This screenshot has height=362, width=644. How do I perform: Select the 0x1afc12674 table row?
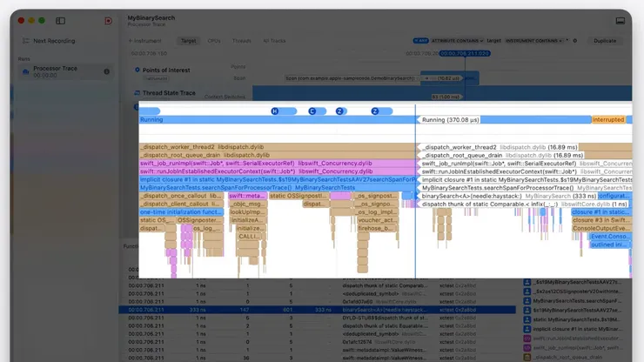coord(317,342)
